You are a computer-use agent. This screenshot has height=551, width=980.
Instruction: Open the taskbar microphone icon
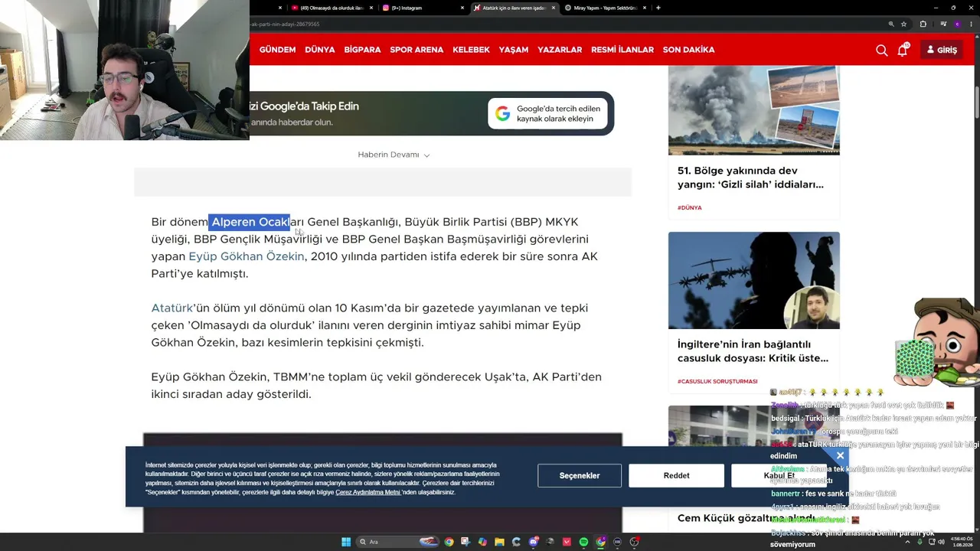[920, 542]
